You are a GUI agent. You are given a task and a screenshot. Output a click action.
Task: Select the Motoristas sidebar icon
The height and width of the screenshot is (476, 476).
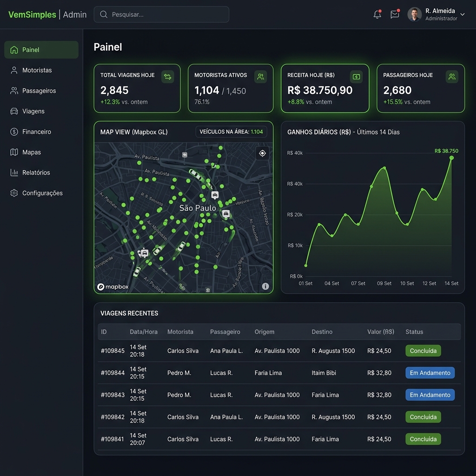tap(14, 70)
